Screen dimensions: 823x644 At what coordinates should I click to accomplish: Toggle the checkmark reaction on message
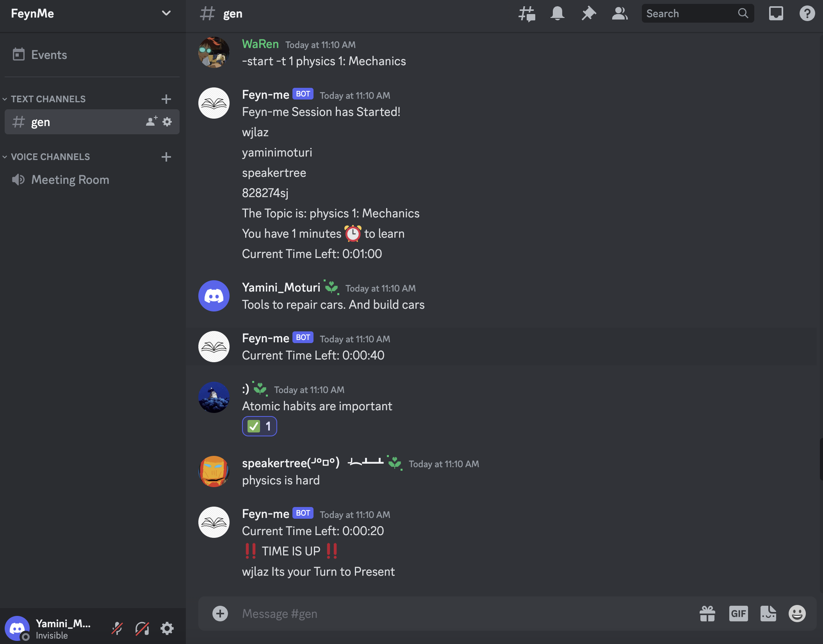tap(259, 426)
